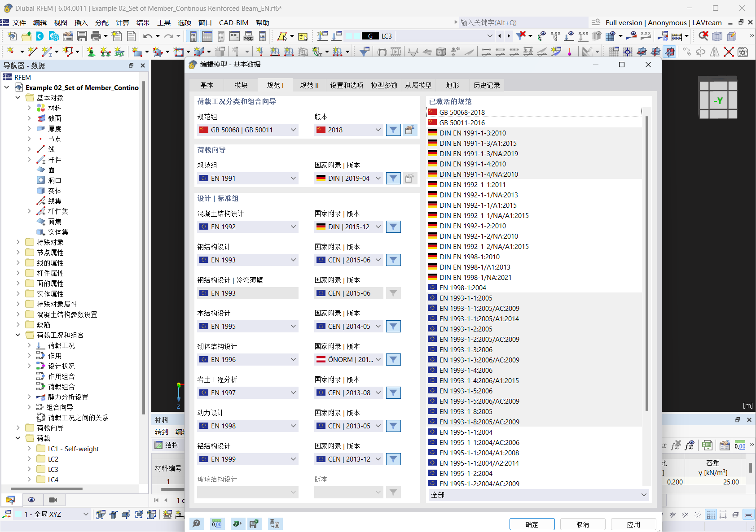Open the 历史记录 tab
756x532 pixels.
(486, 85)
